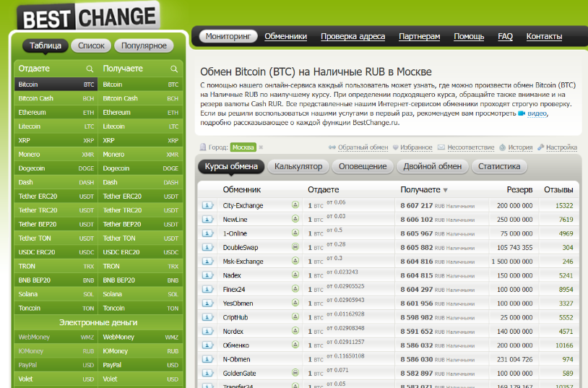This screenshot has height=388, width=588.
Task: Select Ethereum in the Отдаете column
Action: click(x=56, y=113)
